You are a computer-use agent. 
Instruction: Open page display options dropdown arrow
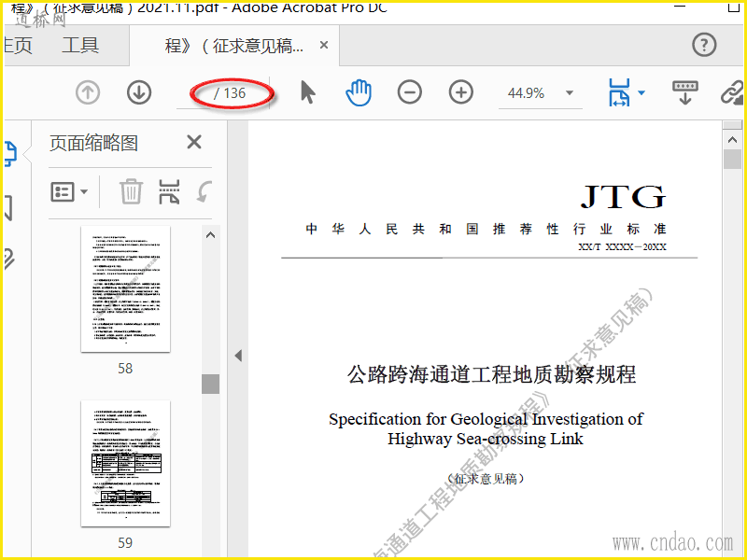pos(641,92)
